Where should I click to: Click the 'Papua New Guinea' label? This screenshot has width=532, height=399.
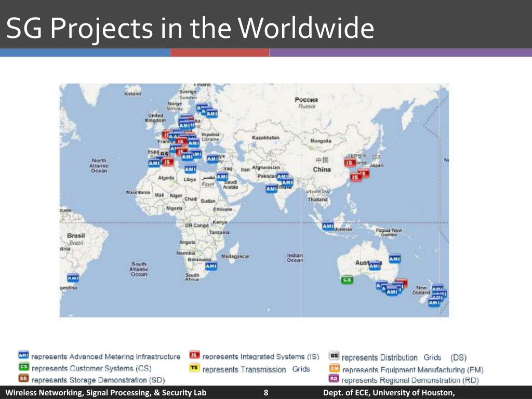[389, 232]
